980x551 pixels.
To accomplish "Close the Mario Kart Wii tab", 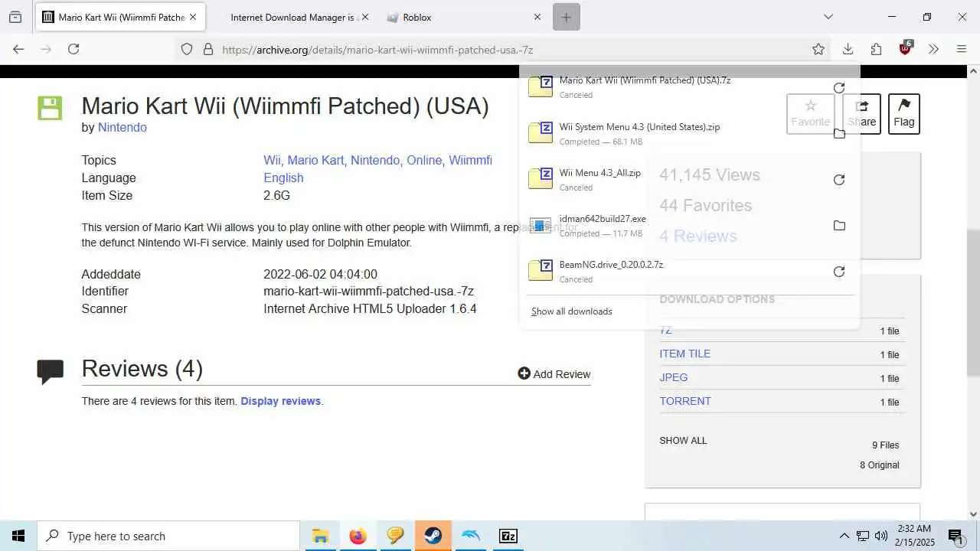I will [x=192, y=17].
